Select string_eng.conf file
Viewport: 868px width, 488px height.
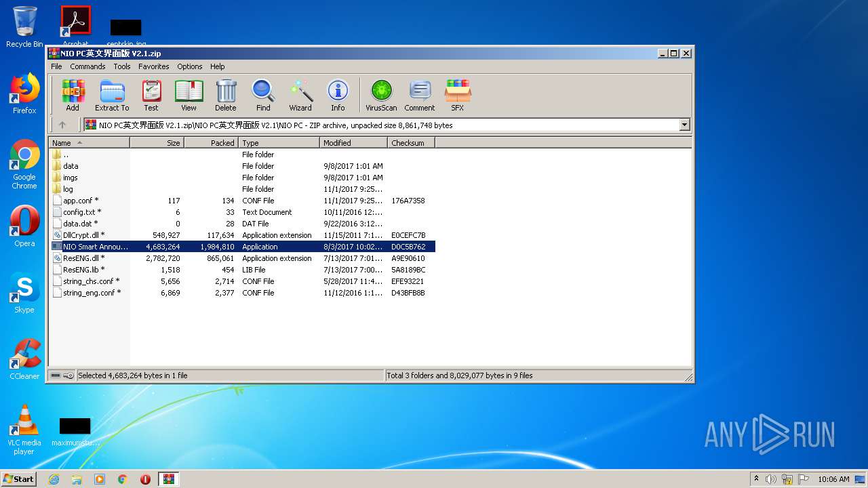point(242,293)
